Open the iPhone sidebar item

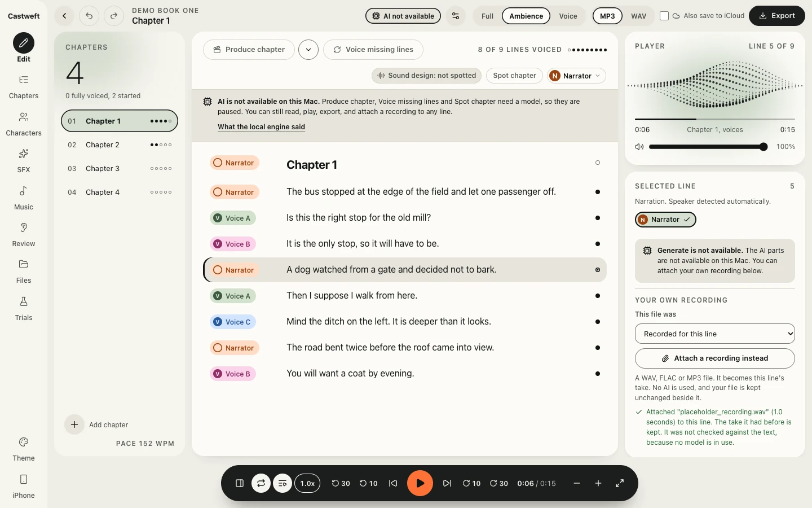click(24, 487)
